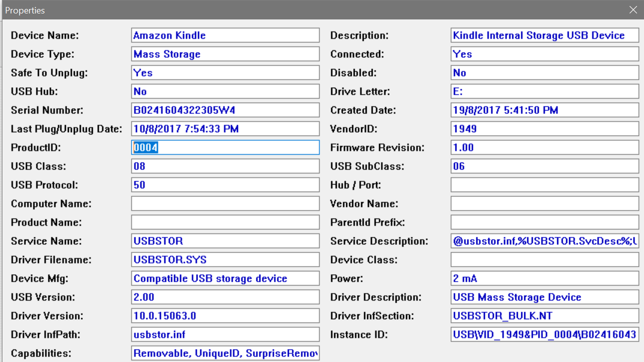Image resolution: width=644 pixels, height=362 pixels.
Task: Focus the USB Hub value field
Action: (225, 92)
